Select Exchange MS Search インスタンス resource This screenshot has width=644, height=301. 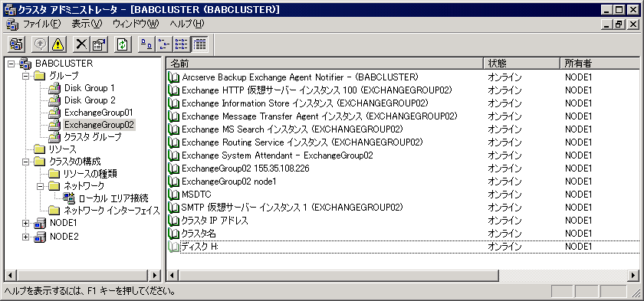coord(292,129)
